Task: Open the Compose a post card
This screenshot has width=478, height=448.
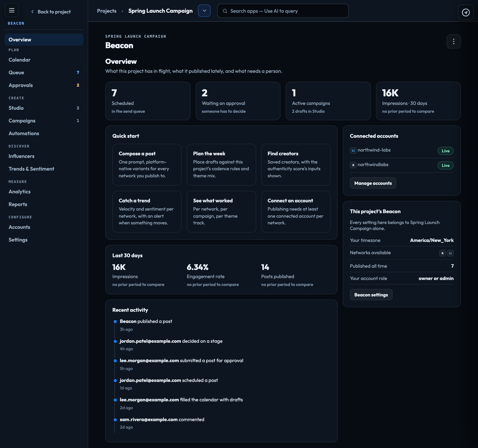Action: 147,165
